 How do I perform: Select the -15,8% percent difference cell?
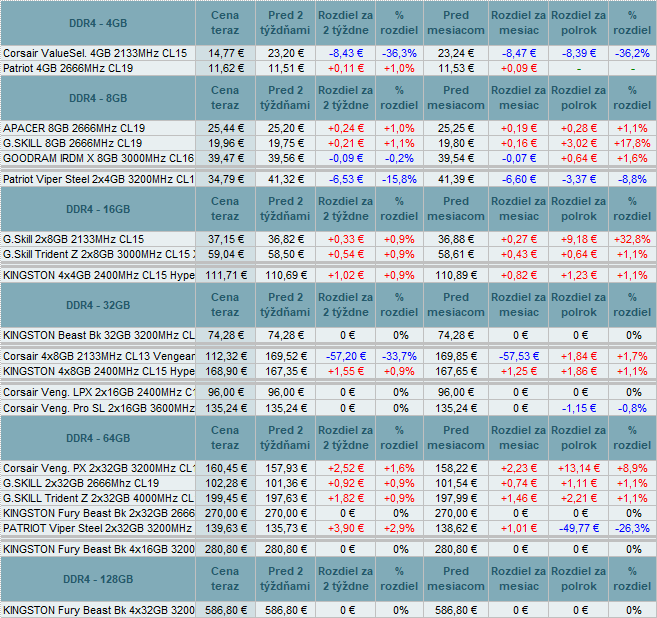coord(399,179)
